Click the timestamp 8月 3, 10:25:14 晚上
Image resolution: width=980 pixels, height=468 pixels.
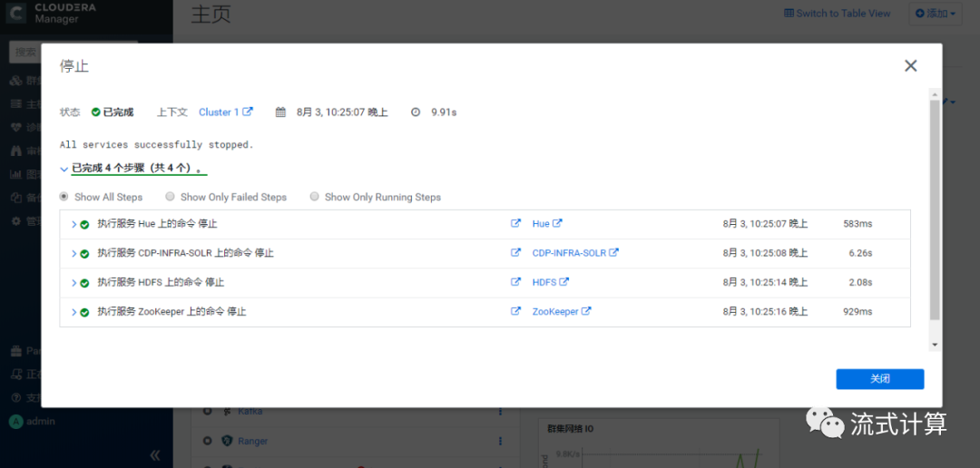(765, 282)
